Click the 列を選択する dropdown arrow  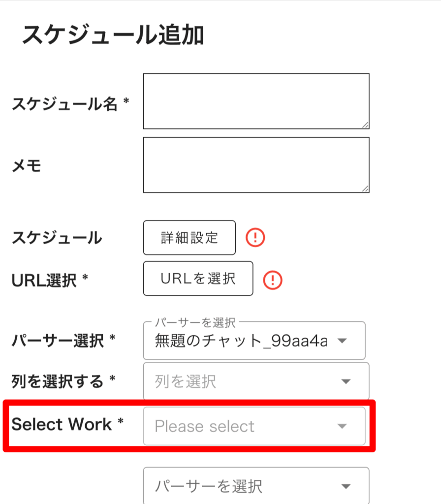pos(346,381)
